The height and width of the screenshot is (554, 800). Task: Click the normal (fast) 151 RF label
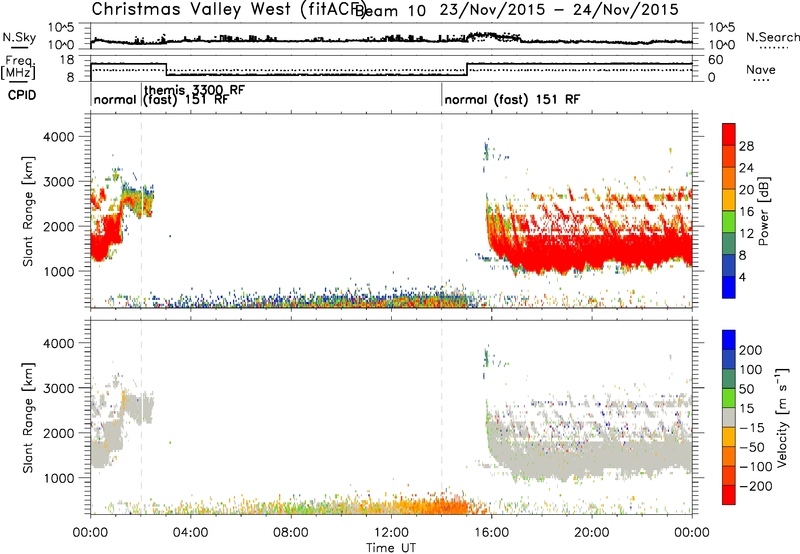pos(512,99)
